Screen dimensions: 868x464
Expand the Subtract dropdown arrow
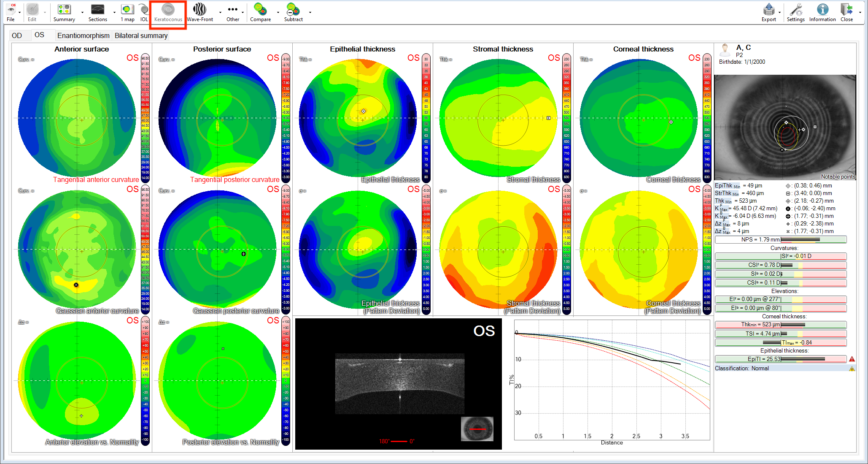point(310,13)
